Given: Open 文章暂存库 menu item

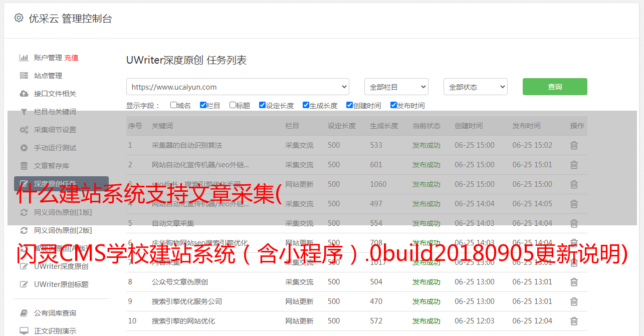Looking at the screenshot, I should click(52, 166).
